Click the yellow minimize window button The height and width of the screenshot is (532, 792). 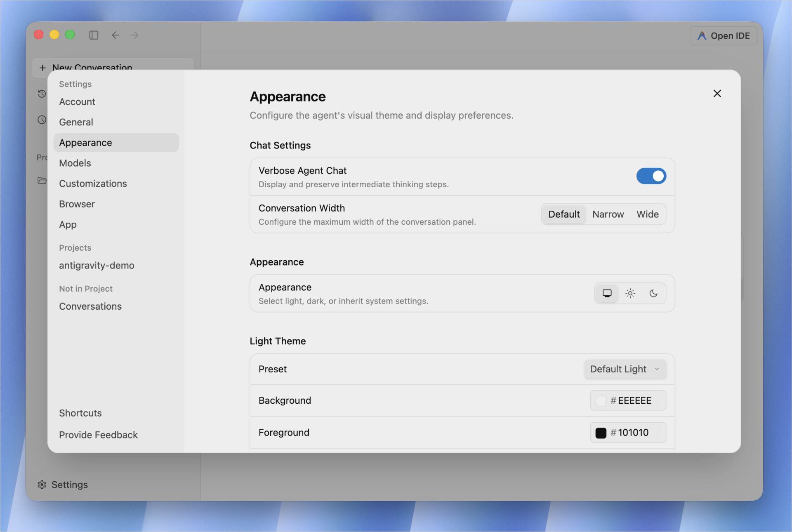pyautogui.click(x=54, y=35)
